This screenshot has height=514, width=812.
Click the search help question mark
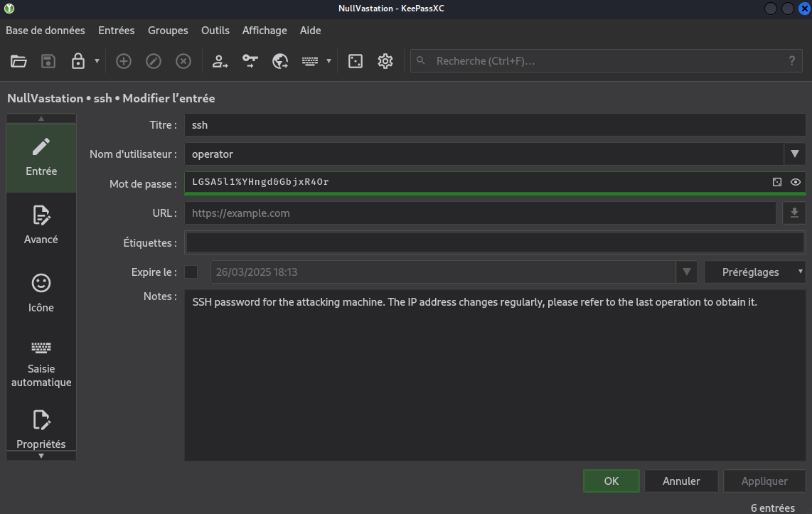[792, 61]
